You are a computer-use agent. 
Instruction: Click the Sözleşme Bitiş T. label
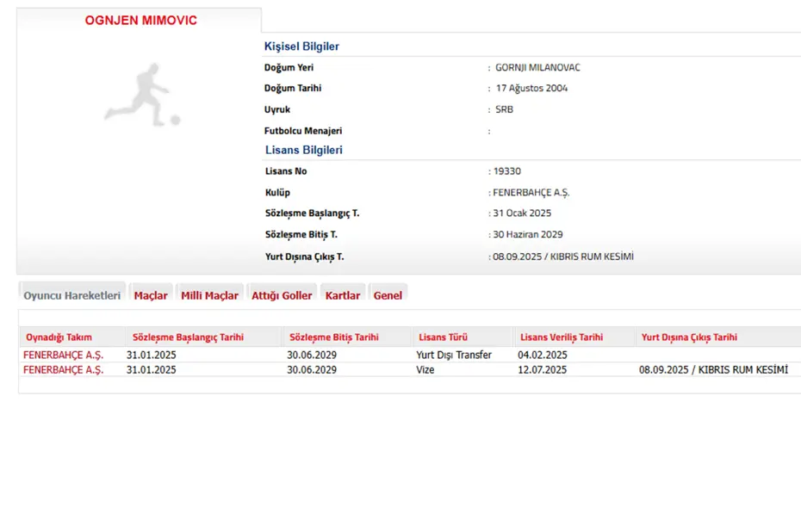click(x=301, y=234)
